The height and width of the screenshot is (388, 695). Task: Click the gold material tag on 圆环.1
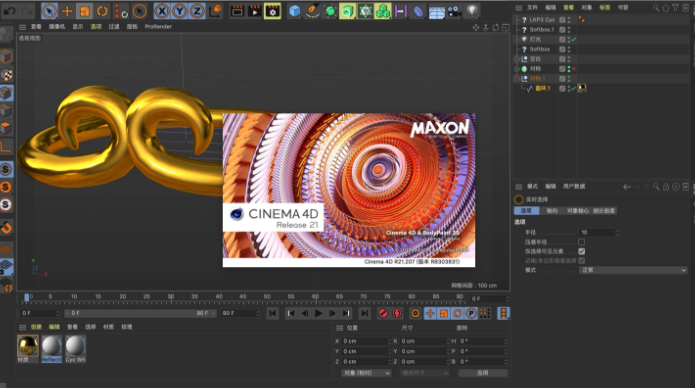(582, 88)
